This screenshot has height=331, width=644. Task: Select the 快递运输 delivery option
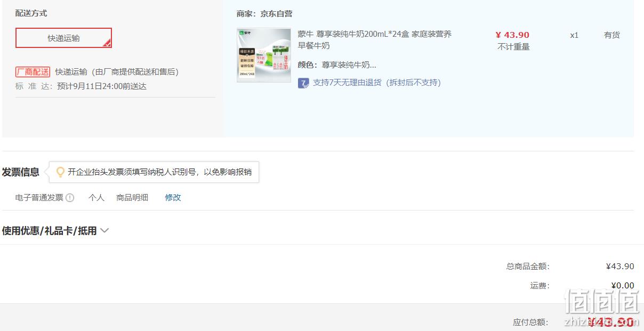pos(63,38)
